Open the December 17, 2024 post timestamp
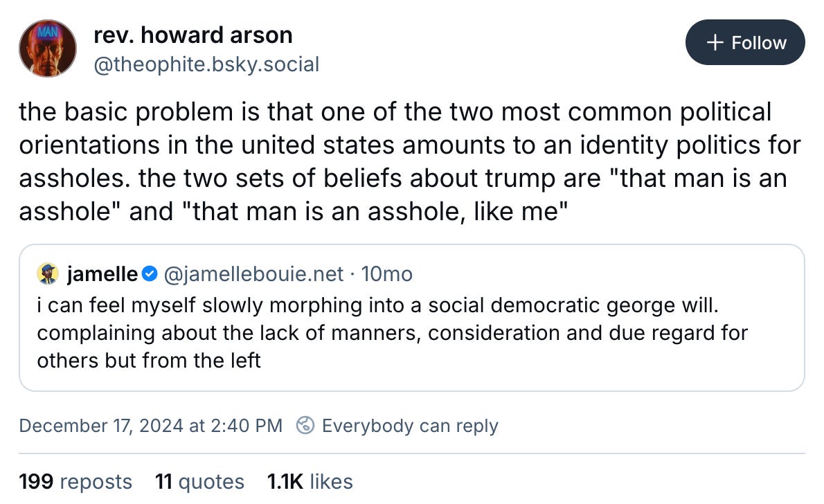The image size is (824, 504). 150,426
